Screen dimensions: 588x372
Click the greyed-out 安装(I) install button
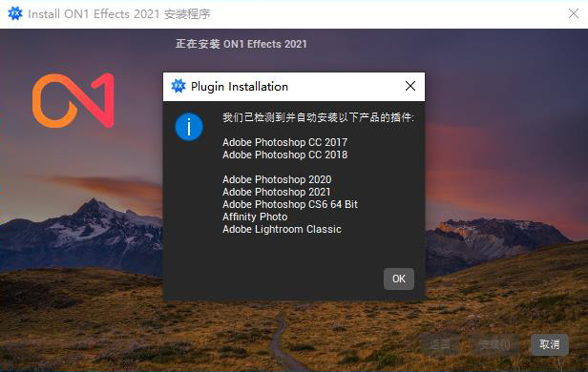[495, 344]
